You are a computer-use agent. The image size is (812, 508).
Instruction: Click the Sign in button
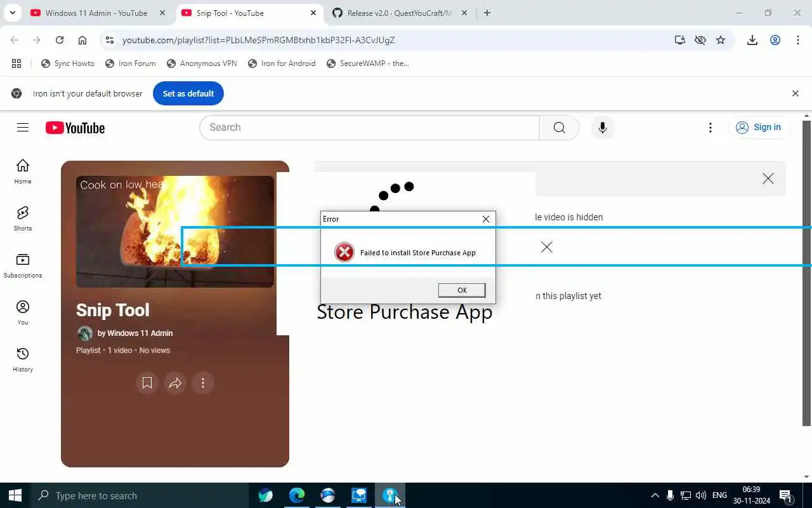[759, 128]
